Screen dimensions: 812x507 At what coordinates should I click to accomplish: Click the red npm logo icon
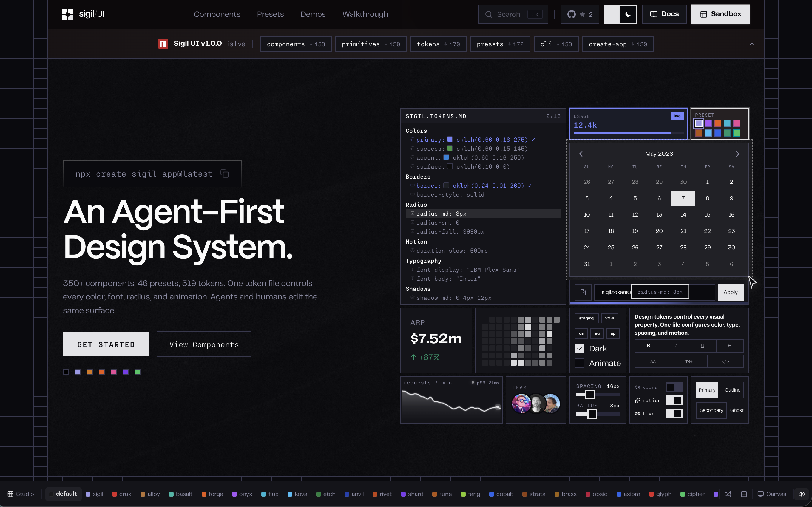[163, 44]
